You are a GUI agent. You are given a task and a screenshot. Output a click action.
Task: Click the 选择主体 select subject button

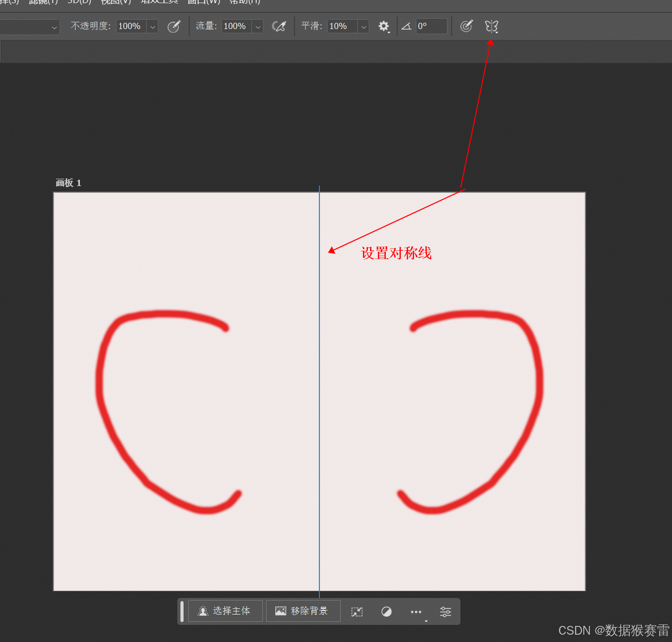(x=226, y=611)
